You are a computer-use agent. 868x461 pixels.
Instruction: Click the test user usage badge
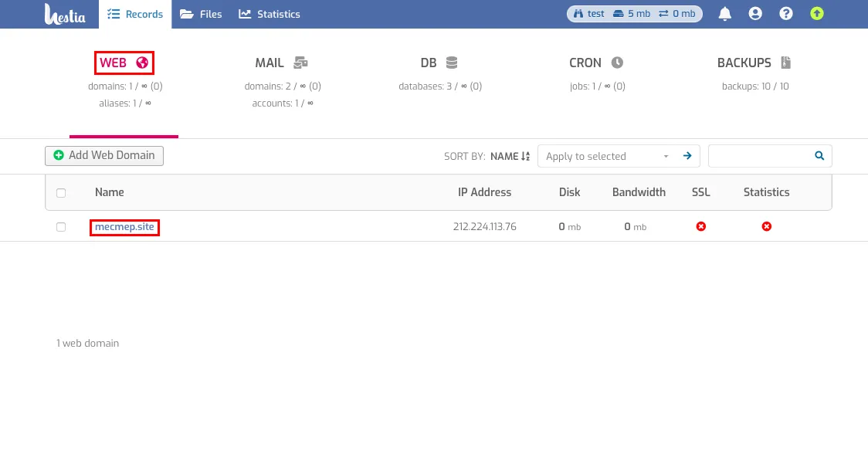click(634, 14)
